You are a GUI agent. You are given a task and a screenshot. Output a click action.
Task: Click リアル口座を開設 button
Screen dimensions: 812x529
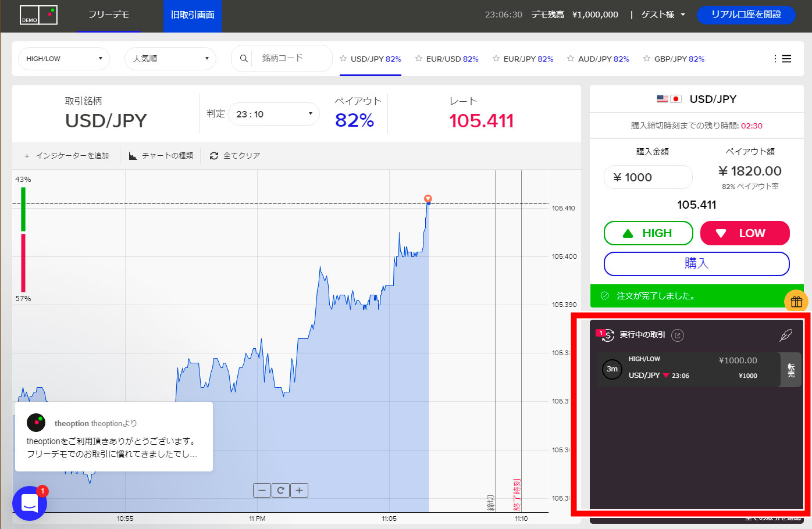coord(746,15)
